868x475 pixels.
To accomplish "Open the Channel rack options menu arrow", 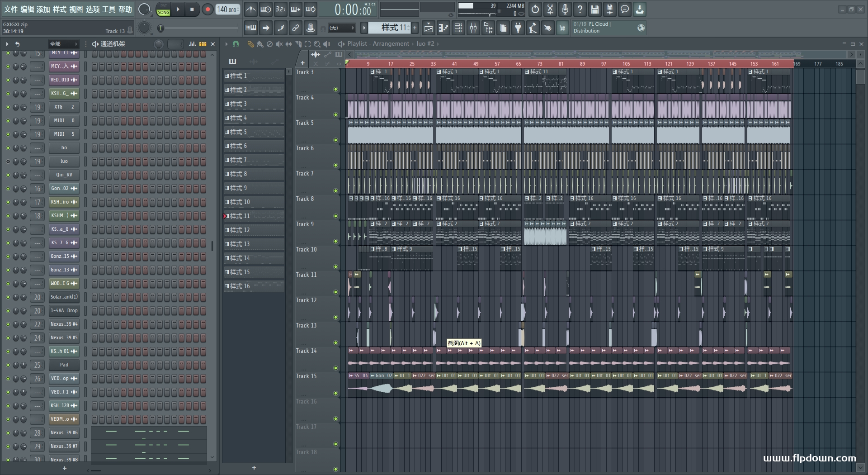I will point(7,44).
